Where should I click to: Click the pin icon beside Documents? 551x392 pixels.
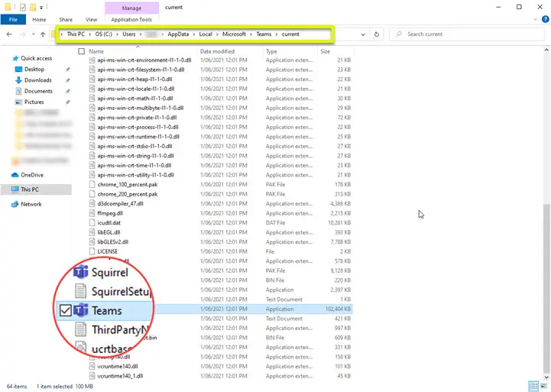coord(67,92)
